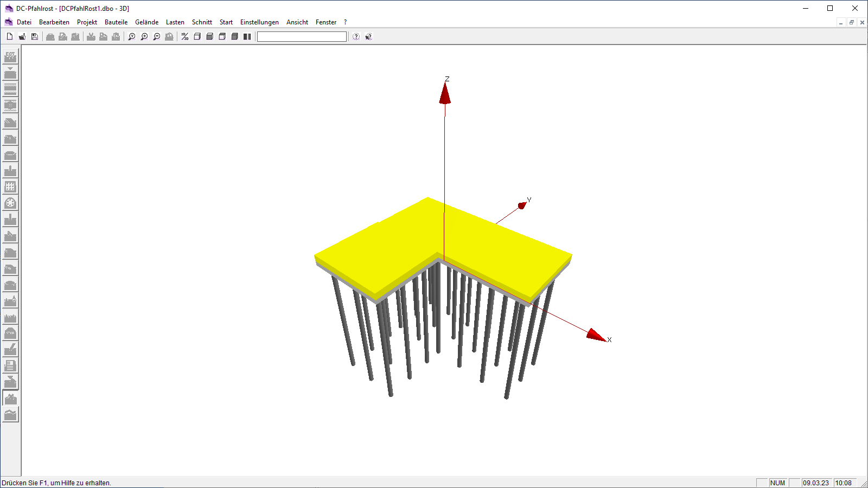Select the solid shaded cube view icon
This screenshot has height=488, width=868.
(x=235, y=37)
